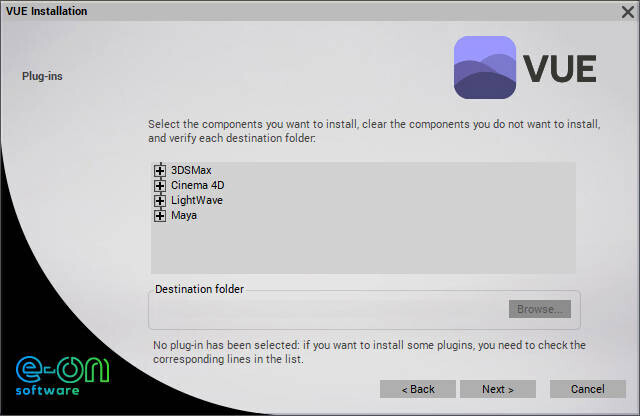This screenshot has width=640, height=416.
Task: Expand the Cinema 4D plug-in node
Action: pyautogui.click(x=159, y=186)
